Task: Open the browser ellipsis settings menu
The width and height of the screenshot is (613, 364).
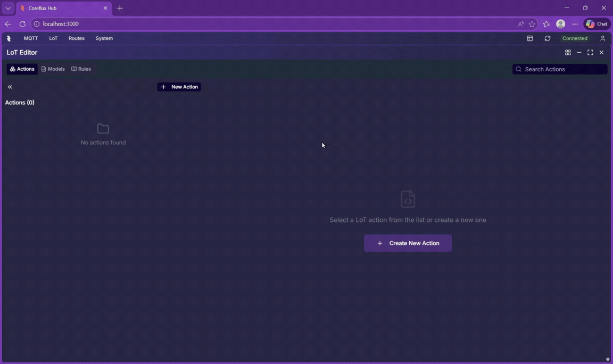Action: coord(575,23)
